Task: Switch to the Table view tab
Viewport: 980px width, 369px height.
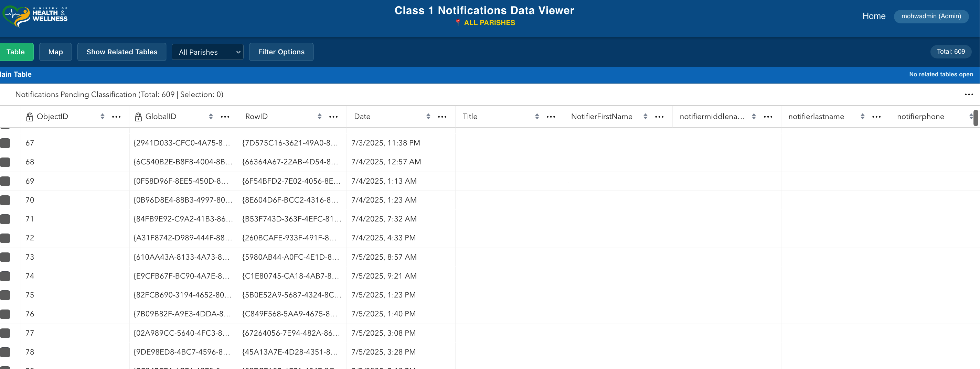Action: coord(15,52)
